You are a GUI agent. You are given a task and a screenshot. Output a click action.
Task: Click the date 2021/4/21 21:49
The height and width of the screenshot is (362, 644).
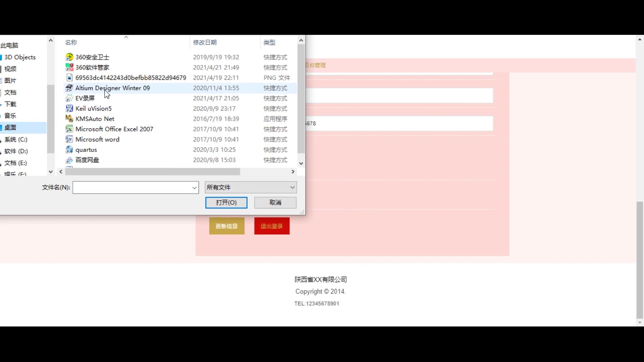click(x=216, y=67)
